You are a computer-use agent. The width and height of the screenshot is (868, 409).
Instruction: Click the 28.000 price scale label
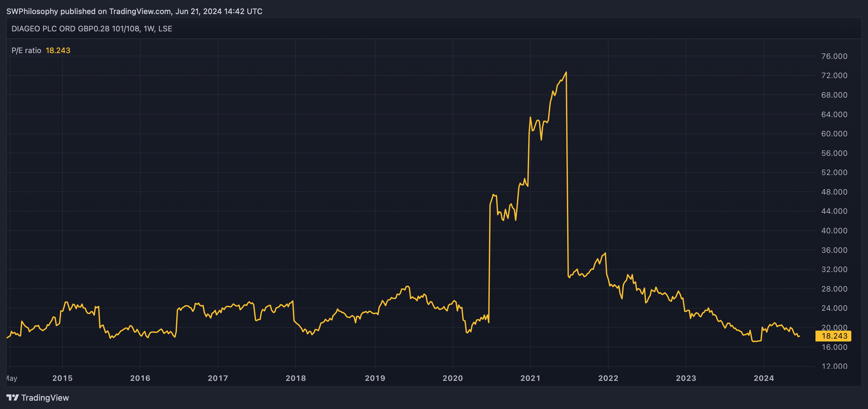pos(834,289)
